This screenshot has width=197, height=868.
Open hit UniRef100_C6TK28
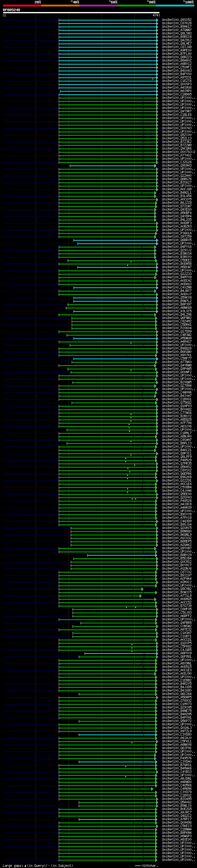(x=177, y=23)
